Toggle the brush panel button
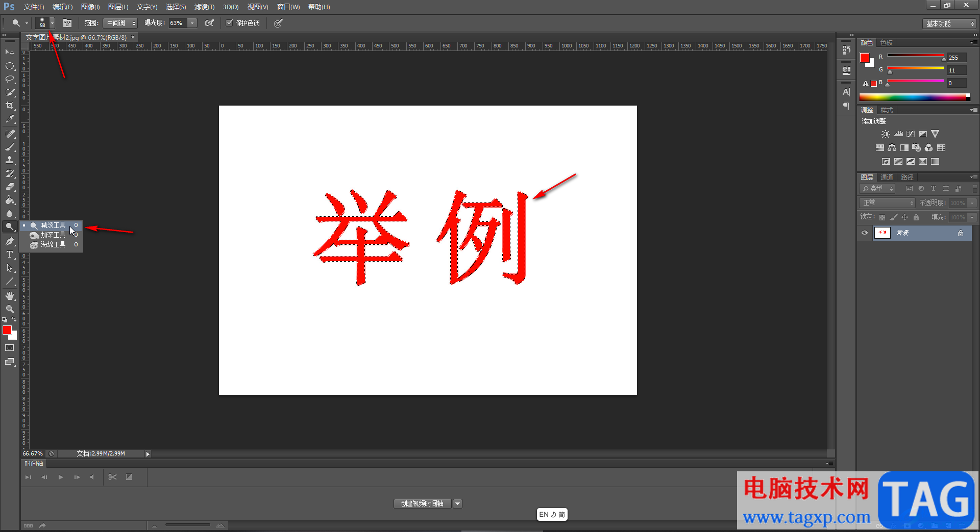 (67, 23)
